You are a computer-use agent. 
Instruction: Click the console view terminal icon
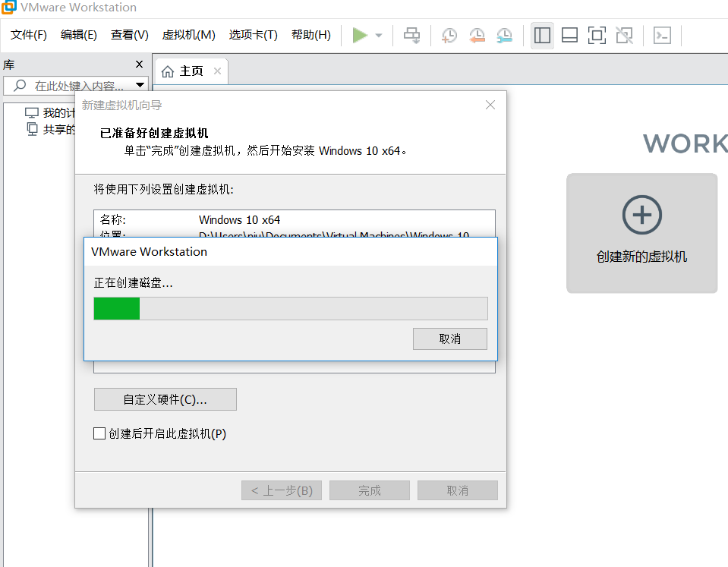[662, 35]
